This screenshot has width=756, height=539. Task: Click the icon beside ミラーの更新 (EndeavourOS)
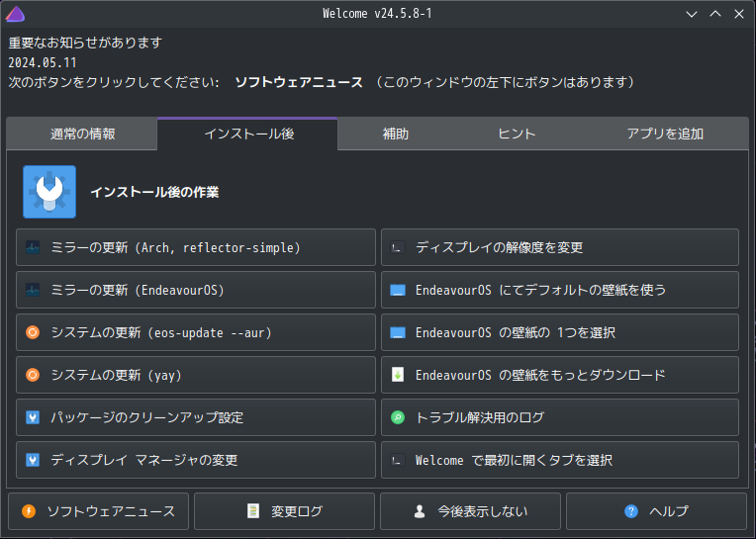point(33,290)
